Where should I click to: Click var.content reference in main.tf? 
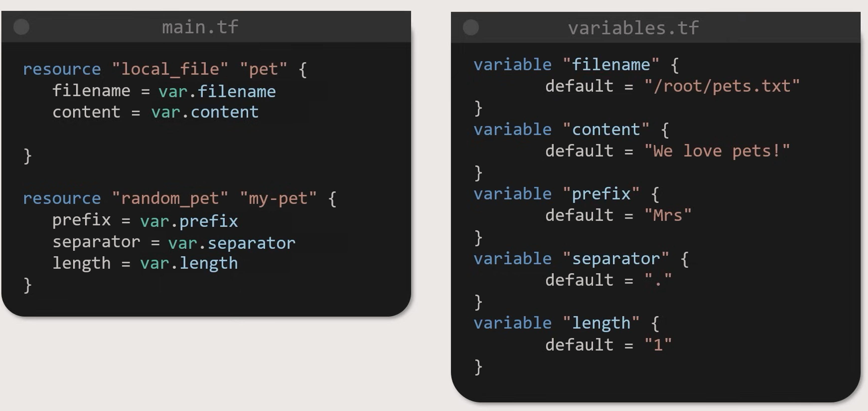coord(205,112)
